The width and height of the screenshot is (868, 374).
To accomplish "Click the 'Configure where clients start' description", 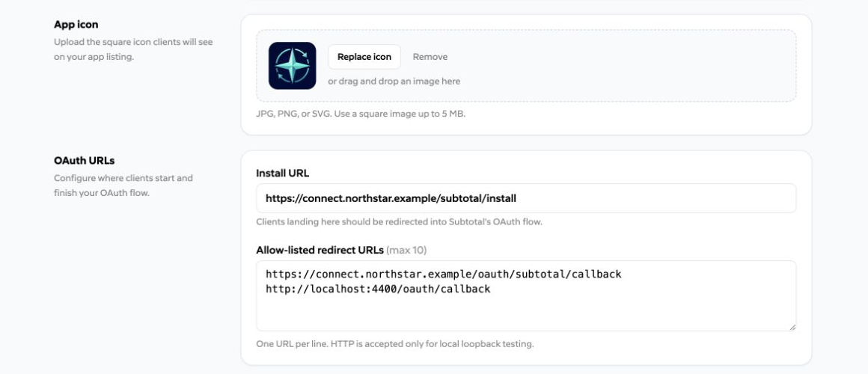I will 123,186.
